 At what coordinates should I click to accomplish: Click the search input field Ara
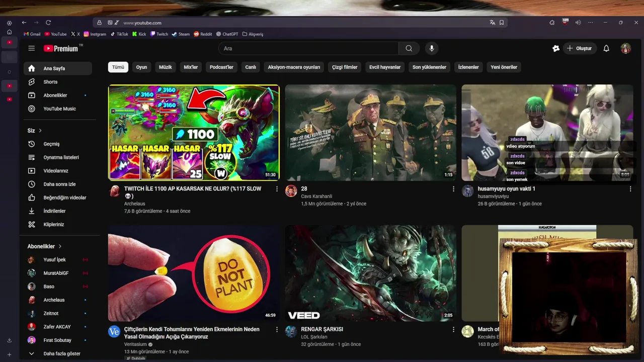308,48
